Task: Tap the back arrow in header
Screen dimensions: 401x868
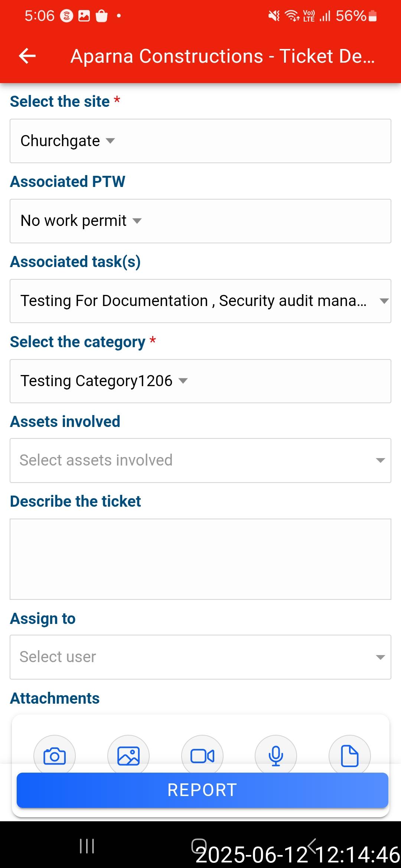Action: click(27, 56)
